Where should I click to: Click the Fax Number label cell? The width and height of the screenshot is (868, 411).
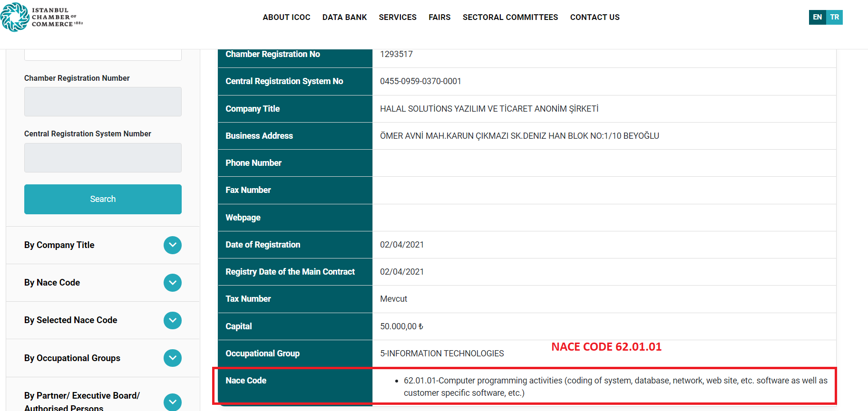tap(295, 190)
